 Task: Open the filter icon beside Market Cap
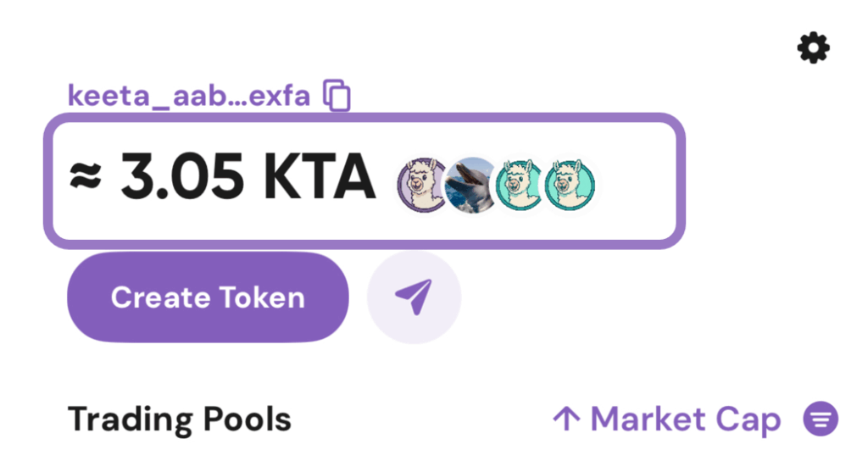pos(821,419)
